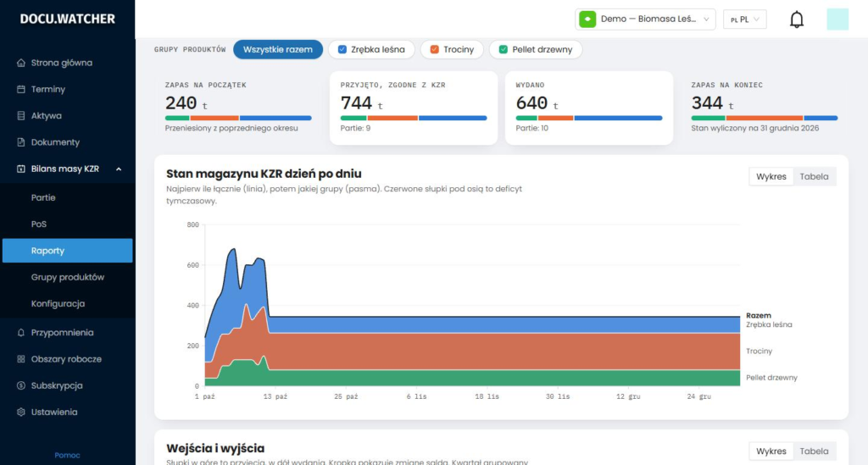Screen dimensions: 868x465
Task: Toggle the Zrębka leśna checkbox filter
Action: point(342,49)
